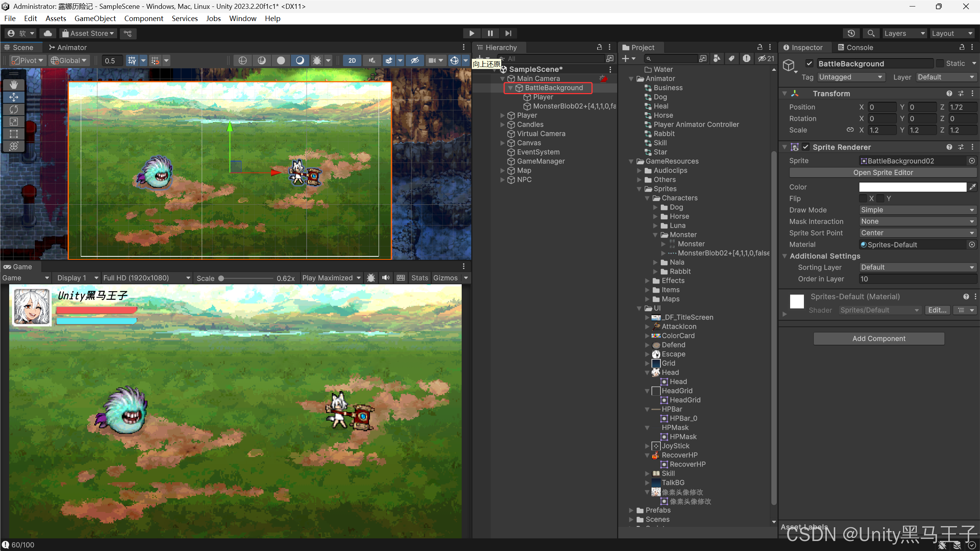Open the Draw Mode dropdown

(x=917, y=210)
